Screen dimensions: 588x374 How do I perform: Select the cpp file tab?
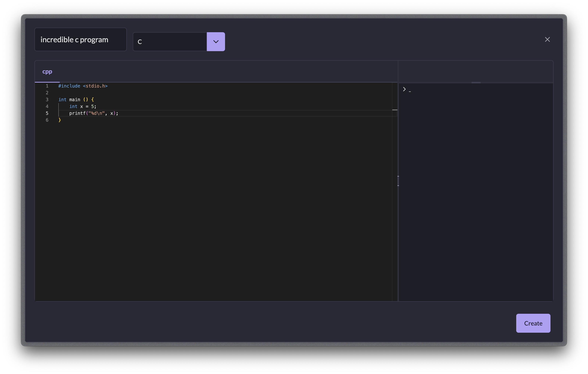[x=47, y=72]
